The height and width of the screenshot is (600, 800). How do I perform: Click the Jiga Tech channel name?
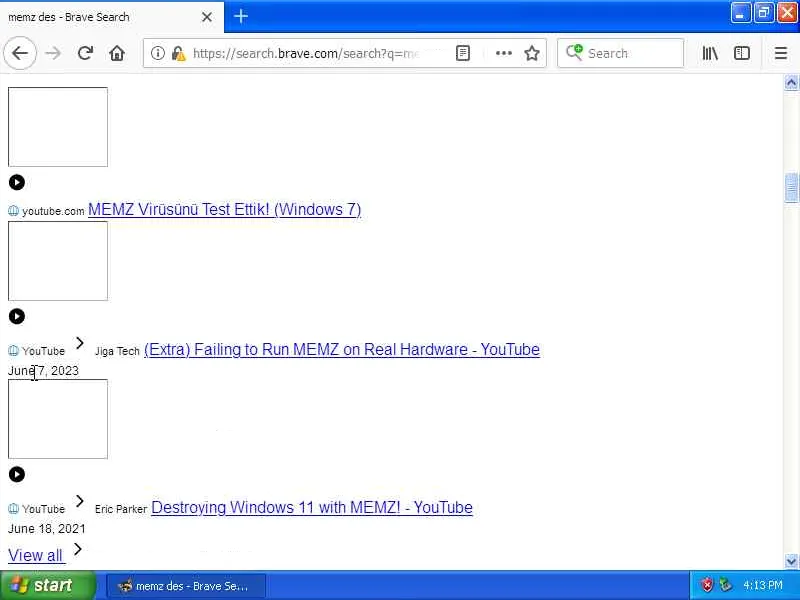click(117, 351)
